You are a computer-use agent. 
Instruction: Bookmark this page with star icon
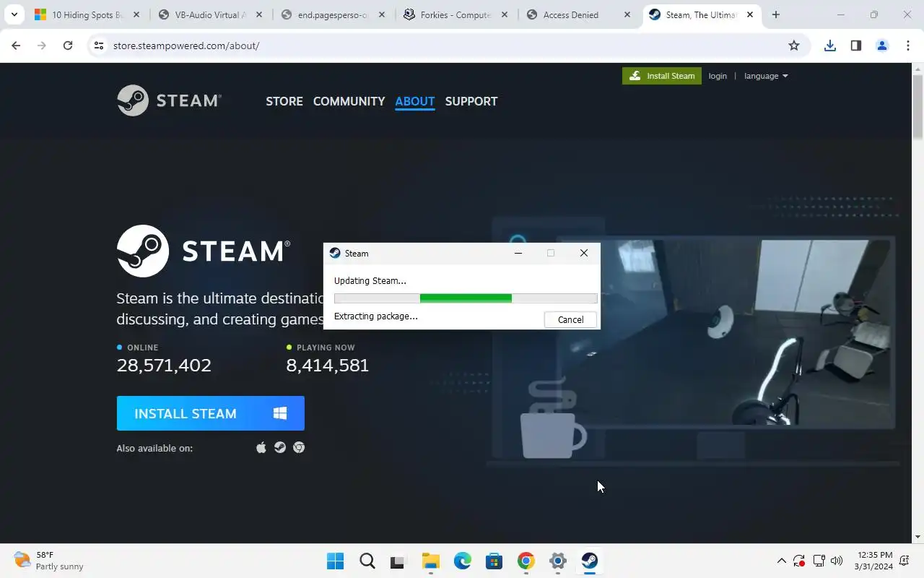[794, 46]
